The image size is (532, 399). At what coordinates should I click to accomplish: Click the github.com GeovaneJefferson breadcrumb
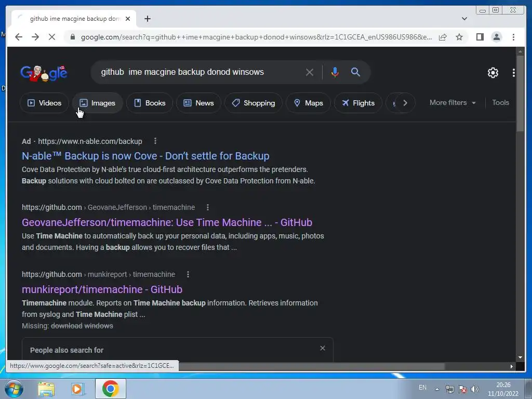pyautogui.click(x=108, y=207)
